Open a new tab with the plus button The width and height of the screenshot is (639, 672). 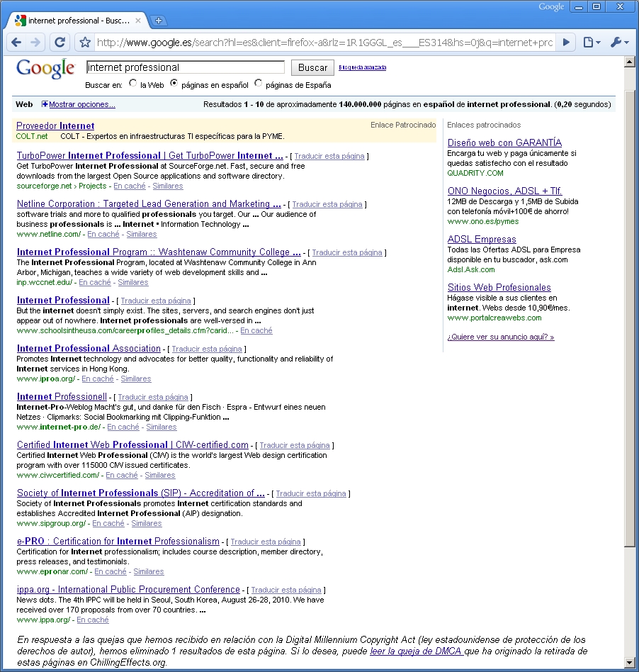click(x=159, y=21)
